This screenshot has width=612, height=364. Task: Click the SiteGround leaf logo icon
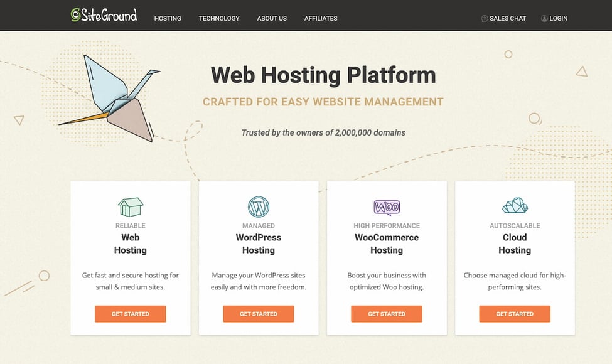coord(75,15)
